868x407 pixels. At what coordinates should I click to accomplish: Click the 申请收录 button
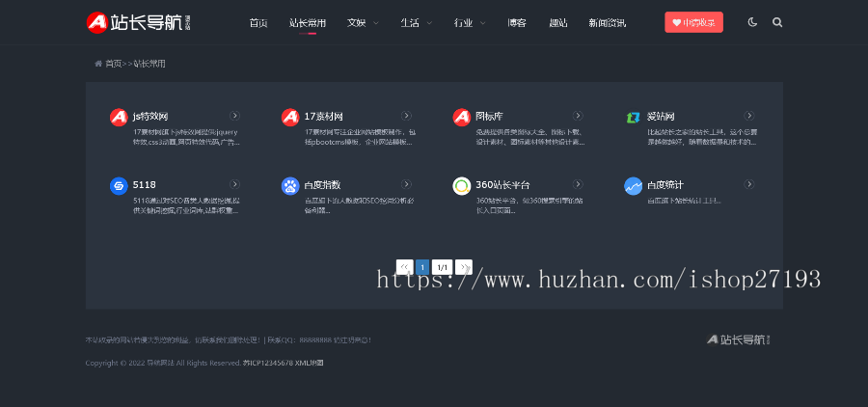point(693,23)
